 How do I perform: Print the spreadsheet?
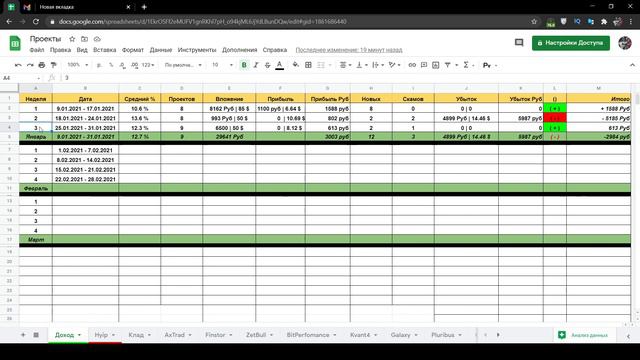click(42, 65)
